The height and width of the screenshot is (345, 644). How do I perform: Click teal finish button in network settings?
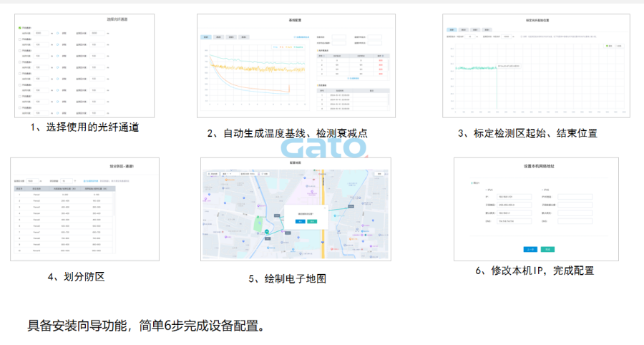547,249
